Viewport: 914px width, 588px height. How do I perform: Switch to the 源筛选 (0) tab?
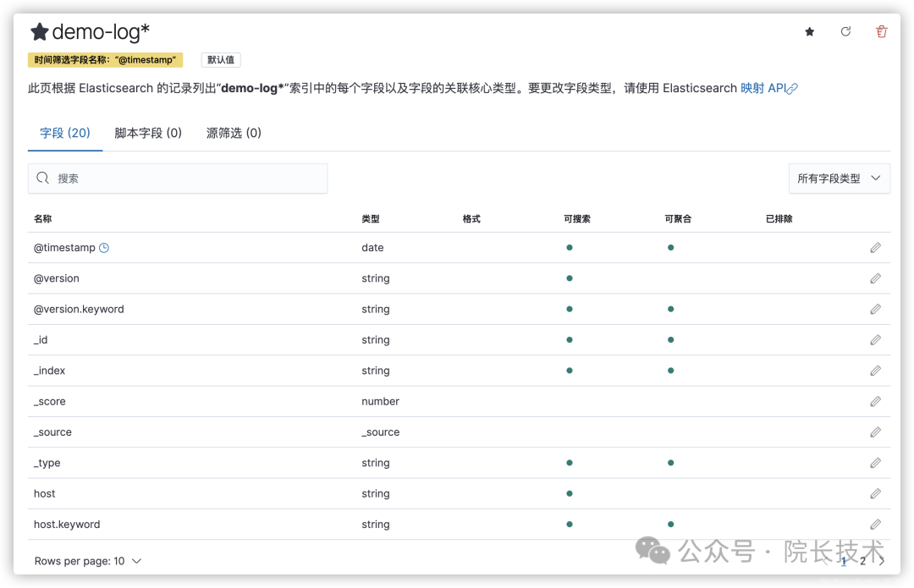point(234,133)
